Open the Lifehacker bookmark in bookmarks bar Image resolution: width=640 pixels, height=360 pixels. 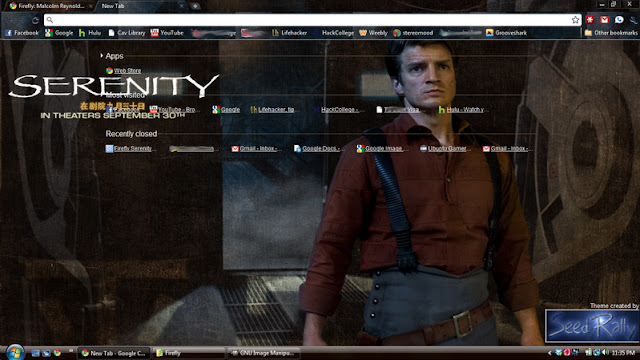[289, 33]
